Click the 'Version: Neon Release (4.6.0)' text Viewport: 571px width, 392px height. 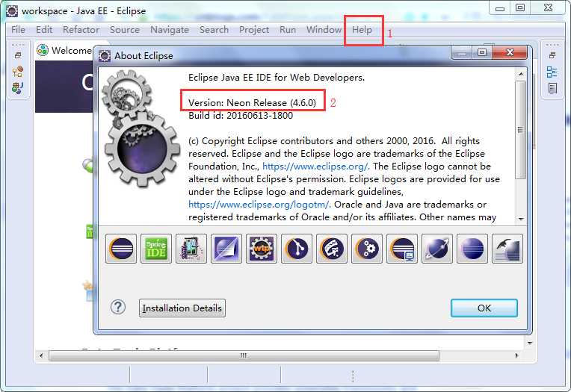coord(252,102)
